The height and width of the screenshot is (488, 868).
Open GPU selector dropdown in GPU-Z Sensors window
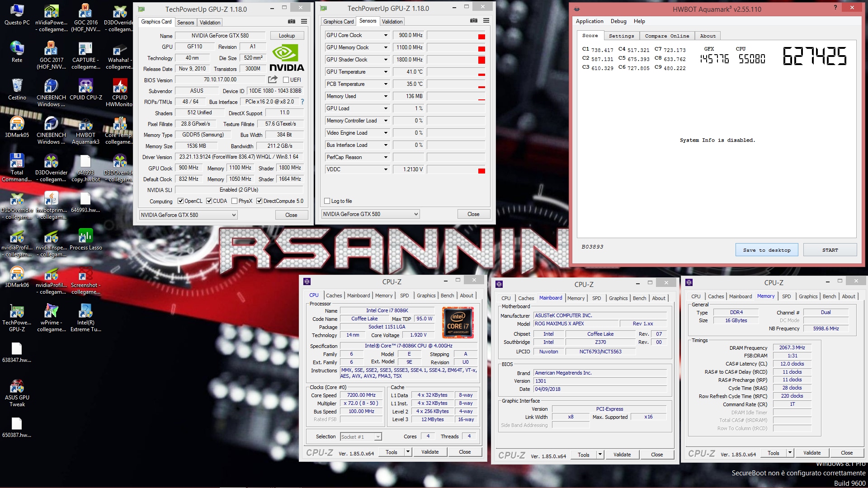coord(370,214)
